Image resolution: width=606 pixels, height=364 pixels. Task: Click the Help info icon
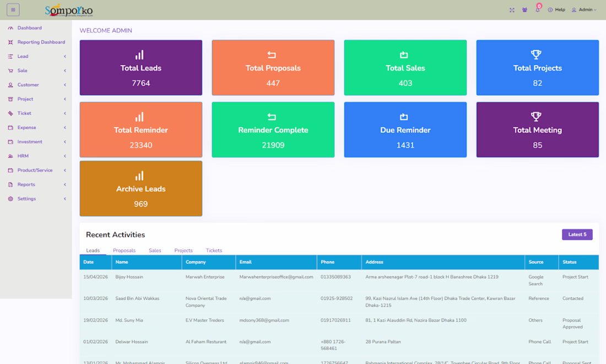pos(550,10)
